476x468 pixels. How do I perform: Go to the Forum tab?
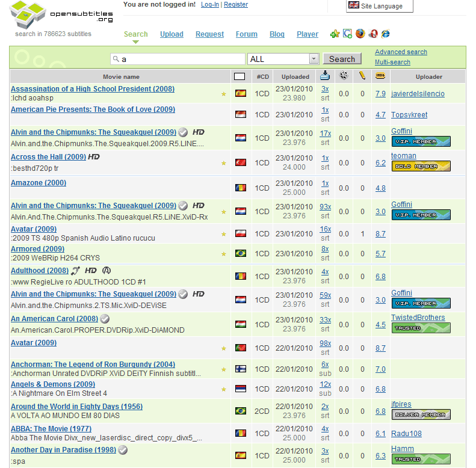point(247,34)
